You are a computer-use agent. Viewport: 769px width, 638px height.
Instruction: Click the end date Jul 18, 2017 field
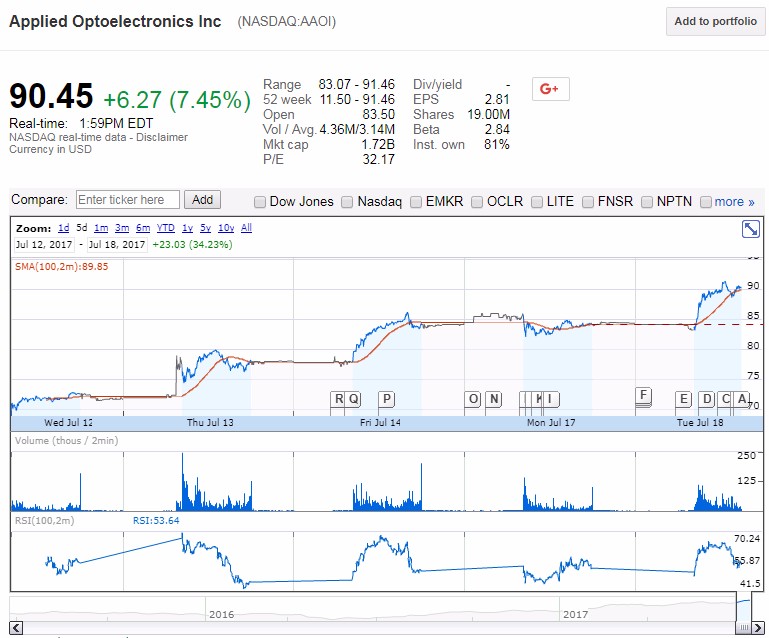117,245
